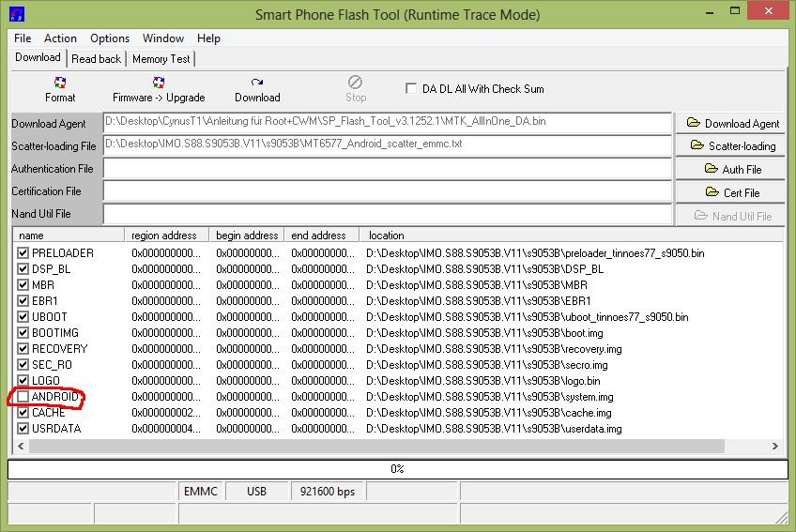This screenshot has height=532, width=796.
Task: Open the Help menu
Action: click(208, 38)
